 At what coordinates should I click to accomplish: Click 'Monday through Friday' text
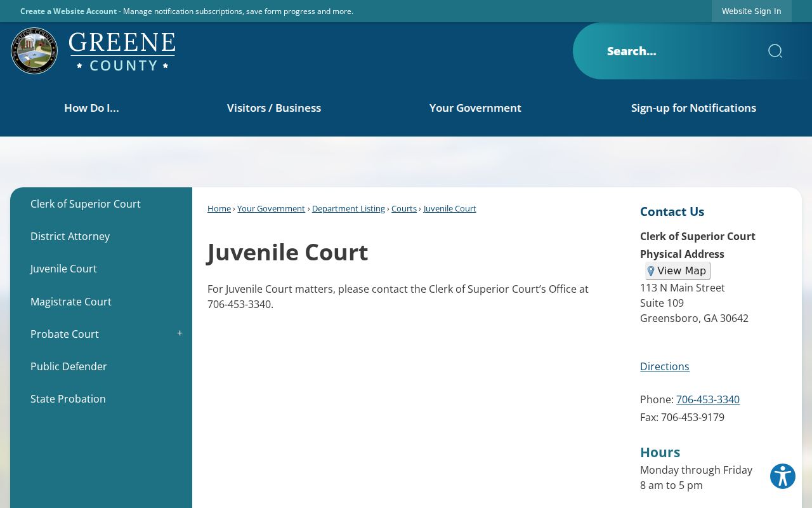[696, 470]
